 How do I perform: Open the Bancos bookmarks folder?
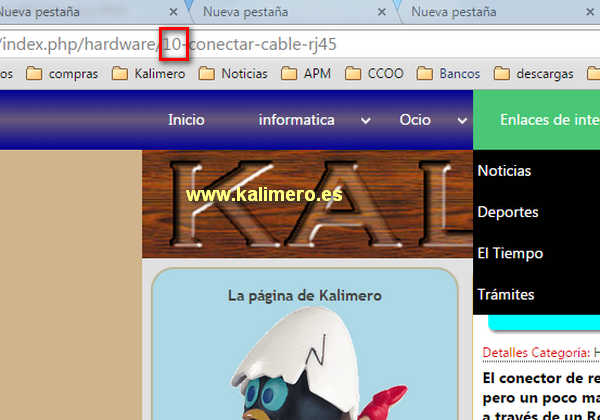(448, 73)
